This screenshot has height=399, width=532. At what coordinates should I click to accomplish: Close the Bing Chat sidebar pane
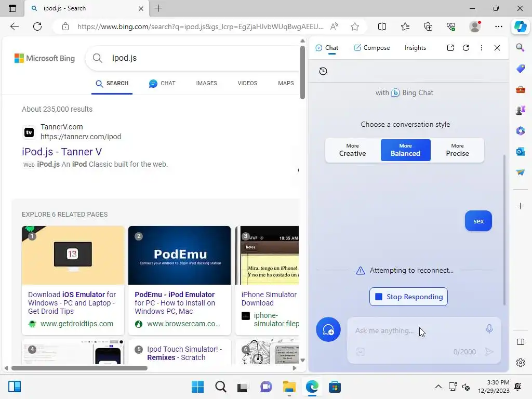click(497, 48)
